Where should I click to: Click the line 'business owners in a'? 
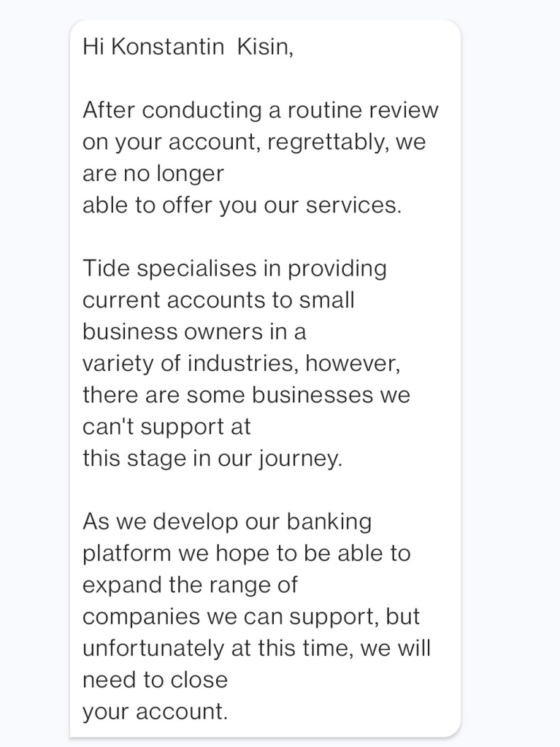click(194, 332)
